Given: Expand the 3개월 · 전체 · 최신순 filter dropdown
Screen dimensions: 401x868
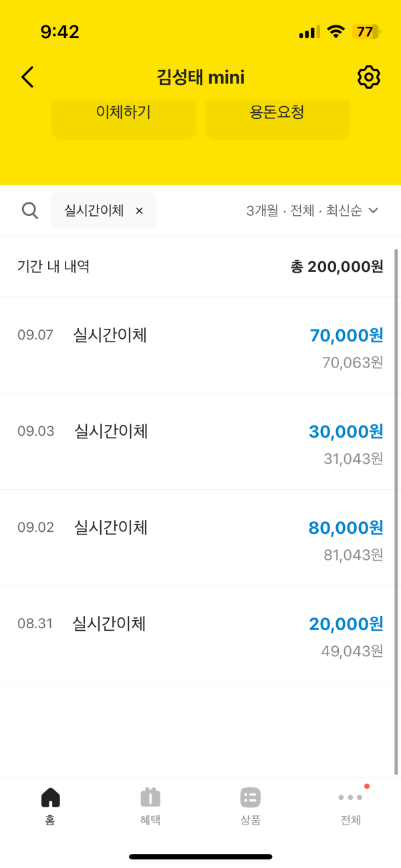Looking at the screenshot, I should [312, 210].
